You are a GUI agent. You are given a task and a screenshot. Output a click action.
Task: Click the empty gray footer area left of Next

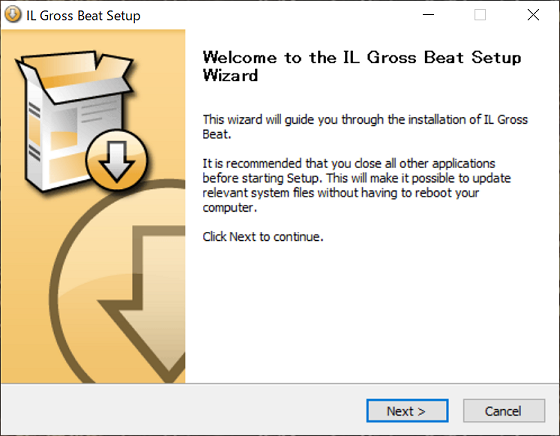click(x=182, y=410)
